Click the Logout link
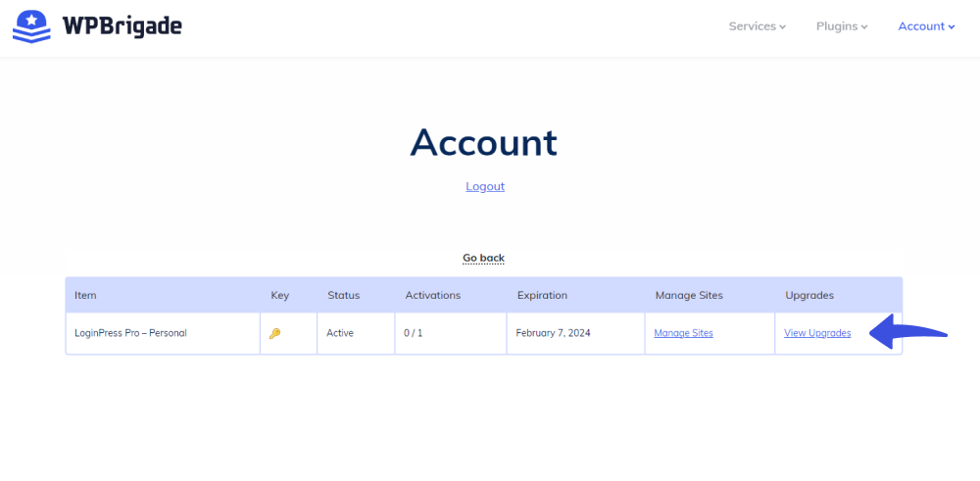The image size is (980, 481). tap(485, 186)
